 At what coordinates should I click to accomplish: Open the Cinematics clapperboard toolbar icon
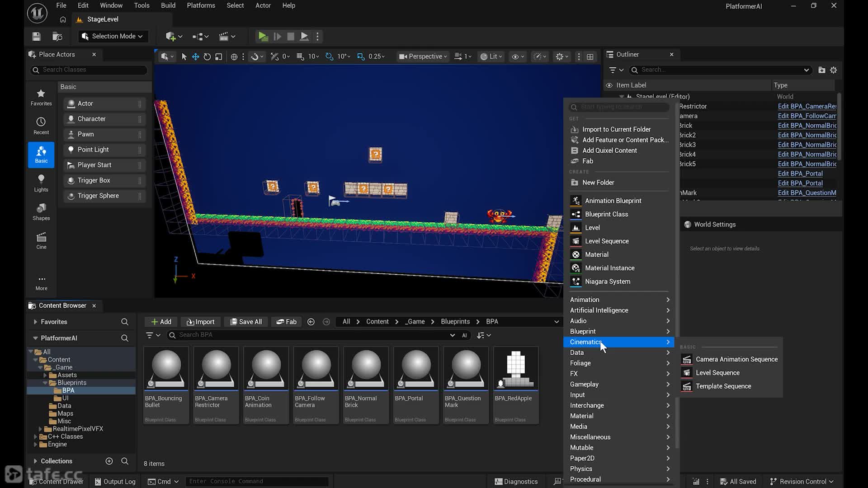(227, 37)
